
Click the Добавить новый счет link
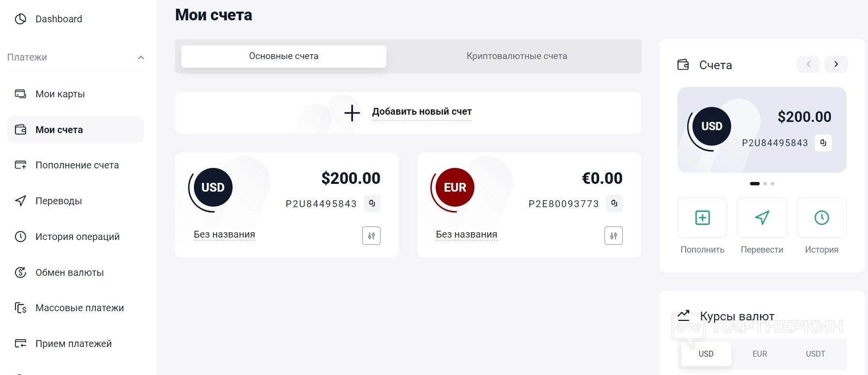pyautogui.click(x=422, y=112)
